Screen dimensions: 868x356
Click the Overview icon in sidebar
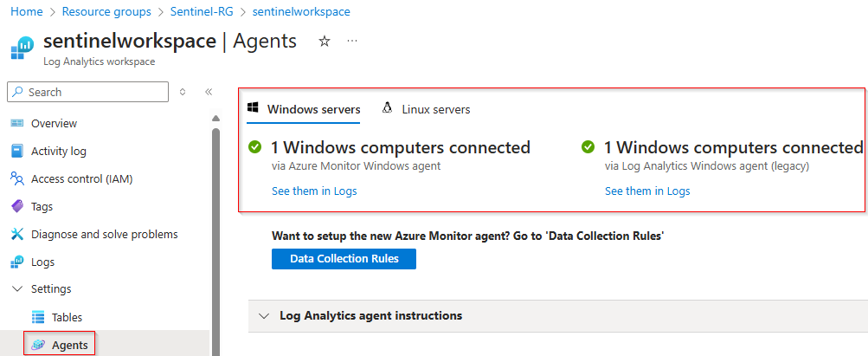17,123
